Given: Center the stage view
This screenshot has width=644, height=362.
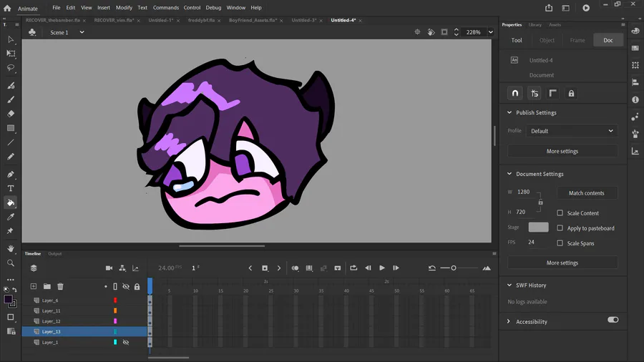Looking at the screenshot, I should click(417, 32).
